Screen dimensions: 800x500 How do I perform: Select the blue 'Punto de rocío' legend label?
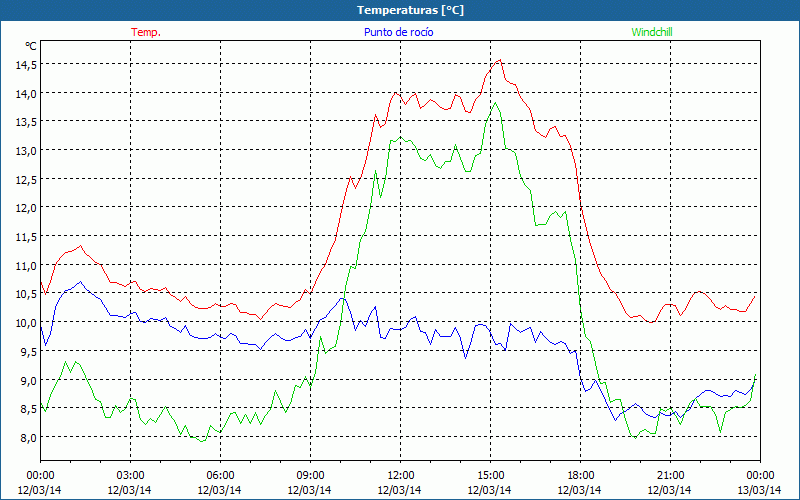pos(398,32)
